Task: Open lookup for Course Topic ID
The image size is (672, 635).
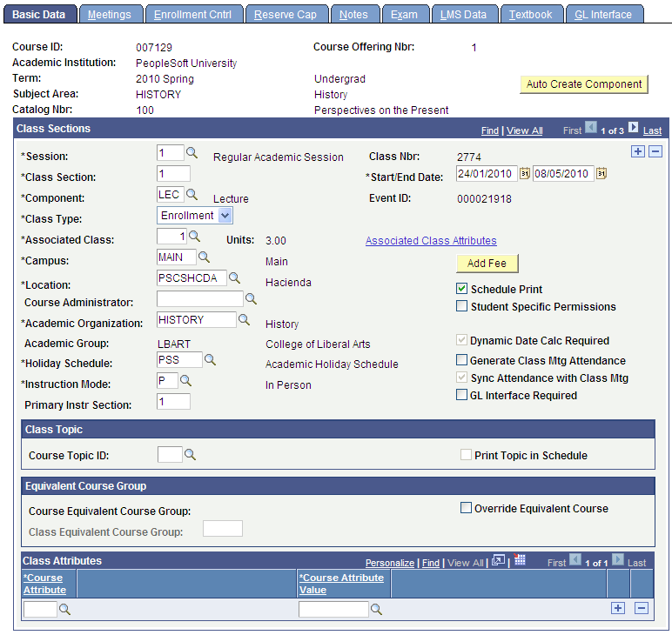Action: tap(190, 454)
